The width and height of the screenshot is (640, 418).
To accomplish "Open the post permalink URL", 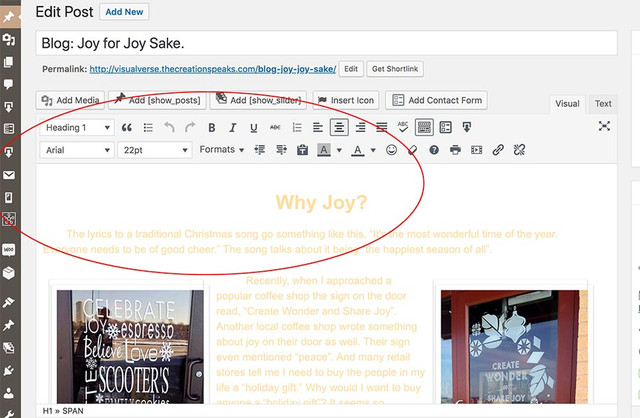I will pyautogui.click(x=213, y=69).
